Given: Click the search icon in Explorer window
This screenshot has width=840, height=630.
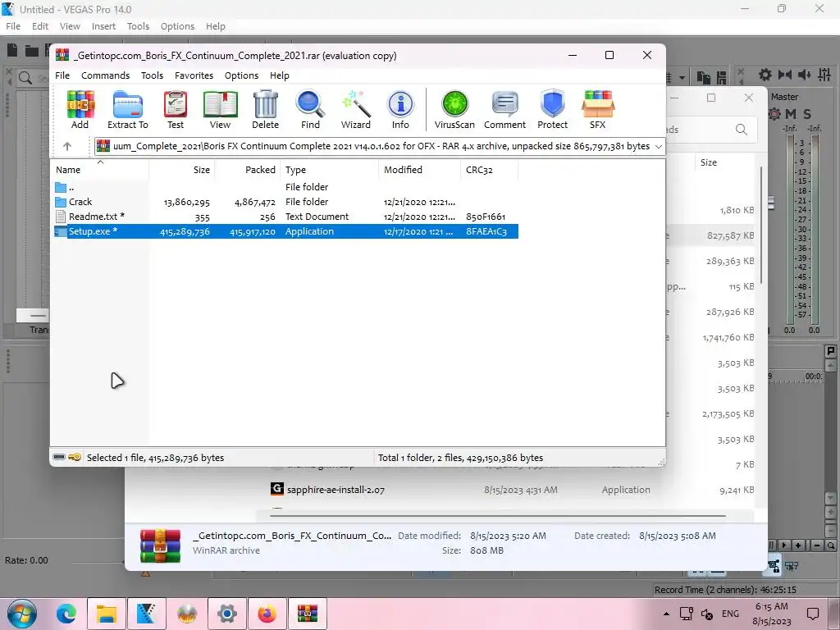Looking at the screenshot, I should point(742,129).
